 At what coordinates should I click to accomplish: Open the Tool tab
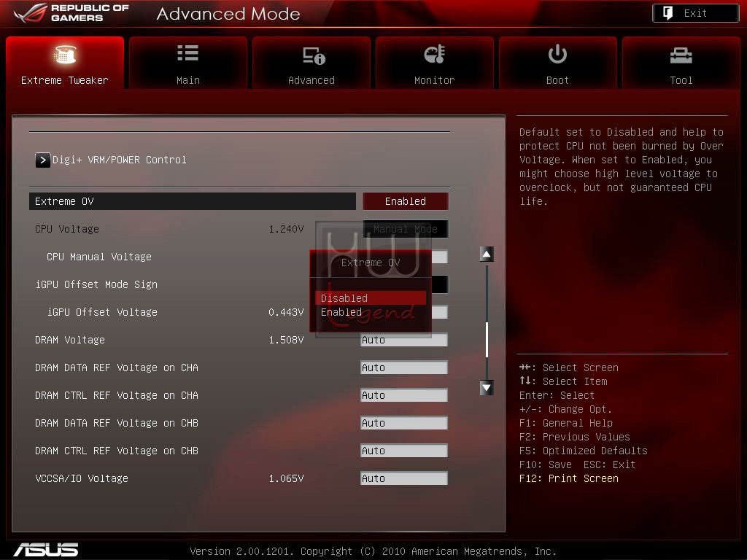[x=681, y=63]
